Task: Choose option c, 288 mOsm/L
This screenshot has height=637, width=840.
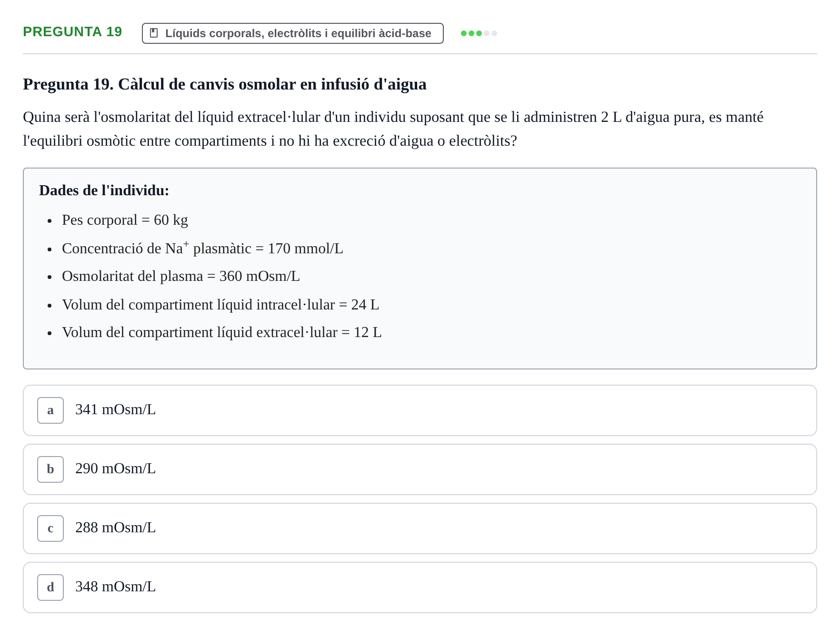Action: [x=420, y=528]
